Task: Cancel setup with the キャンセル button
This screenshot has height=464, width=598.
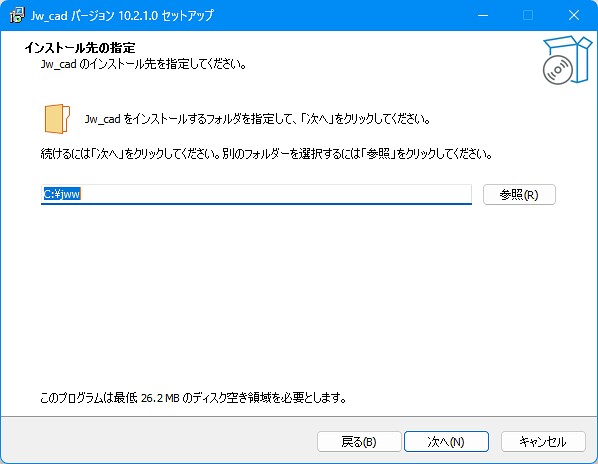Action: (x=543, y=442)
